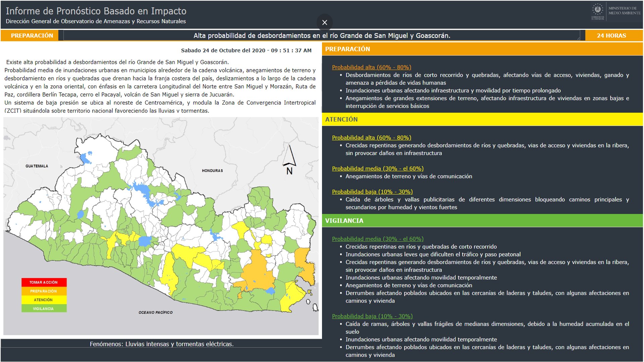
Task: Click the 24 HORAS period button
Action: 611,36
